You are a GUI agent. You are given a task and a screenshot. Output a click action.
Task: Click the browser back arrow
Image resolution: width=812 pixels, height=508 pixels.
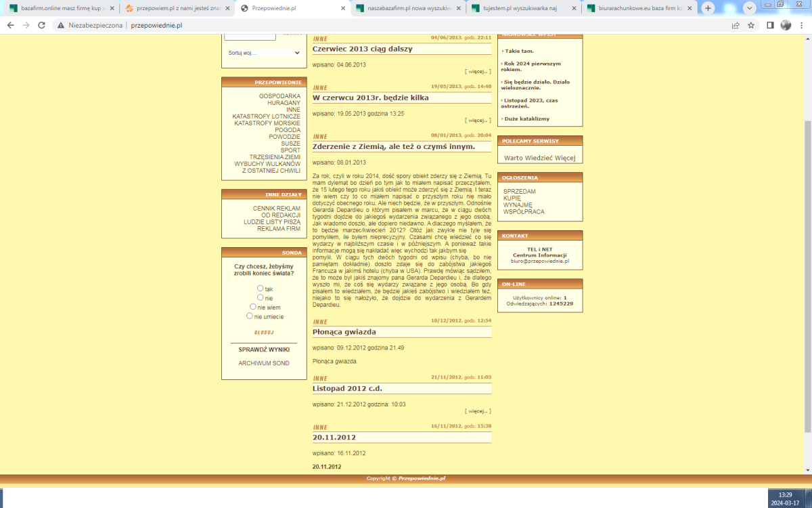pyautogui.click(x=10, y=25)
